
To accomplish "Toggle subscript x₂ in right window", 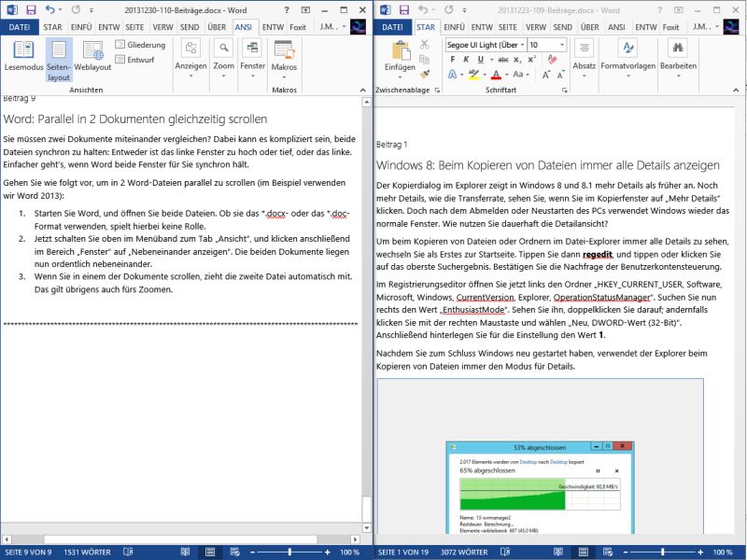I will pyautogui.click(x=517, y=60).
